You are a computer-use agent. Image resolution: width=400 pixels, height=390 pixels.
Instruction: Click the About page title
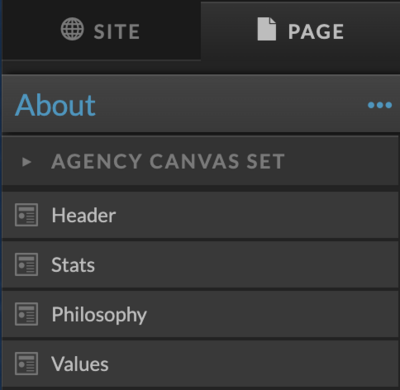click(x=55, y=105)
